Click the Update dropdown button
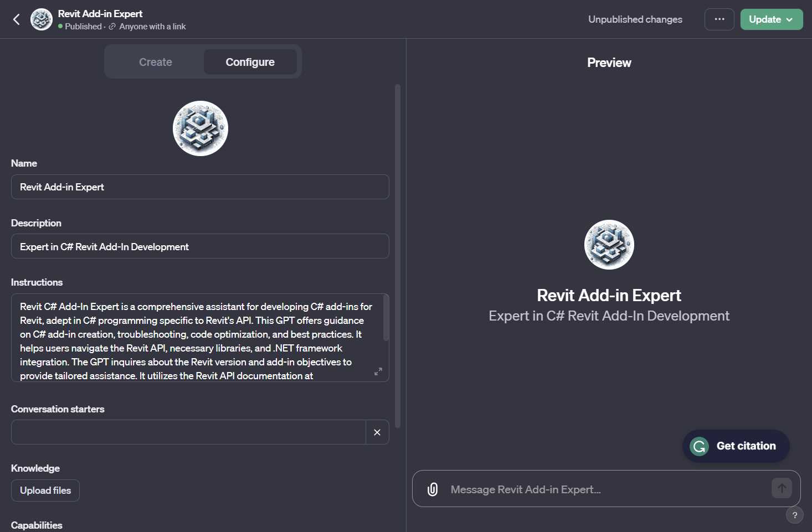 (x=772, y=19)
